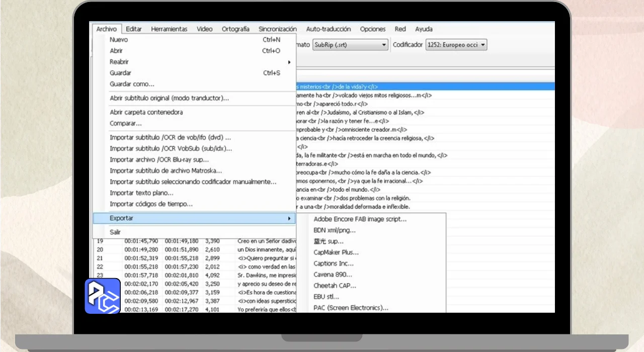Click Salir to exit the application

coord(115,232)
